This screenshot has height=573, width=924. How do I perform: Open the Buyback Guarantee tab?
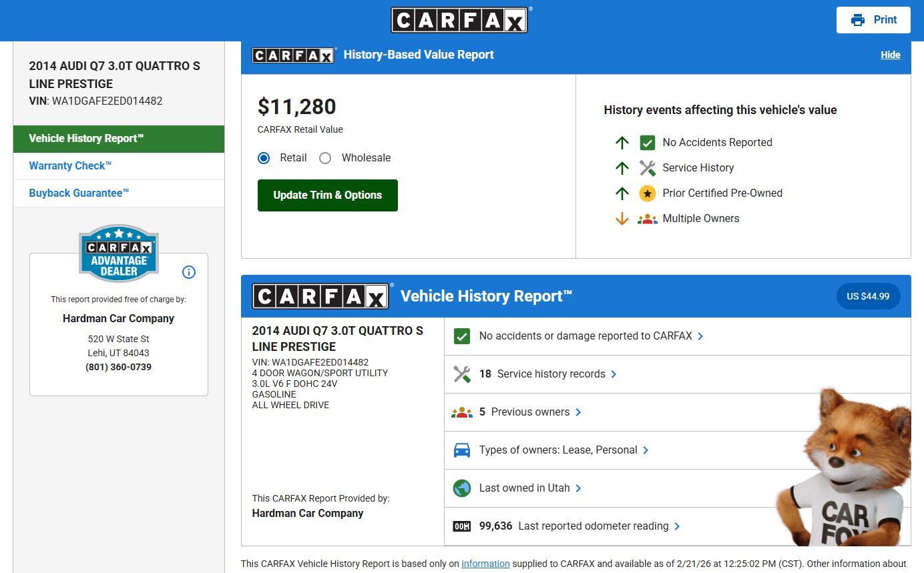coord(79,193)
